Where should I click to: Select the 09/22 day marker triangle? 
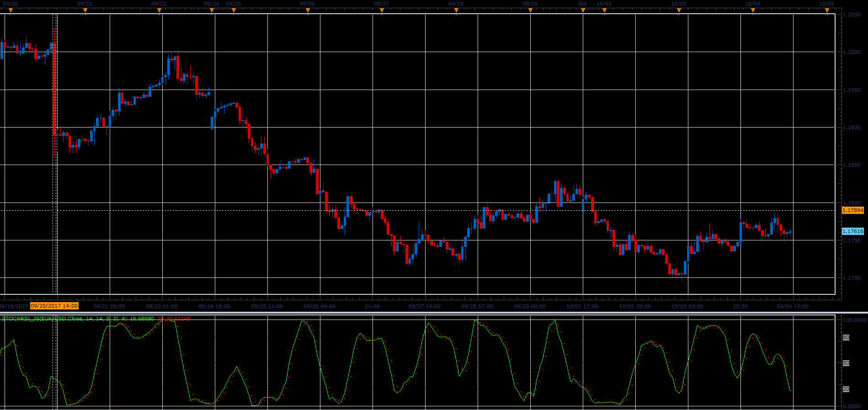(x=159, y=11)
